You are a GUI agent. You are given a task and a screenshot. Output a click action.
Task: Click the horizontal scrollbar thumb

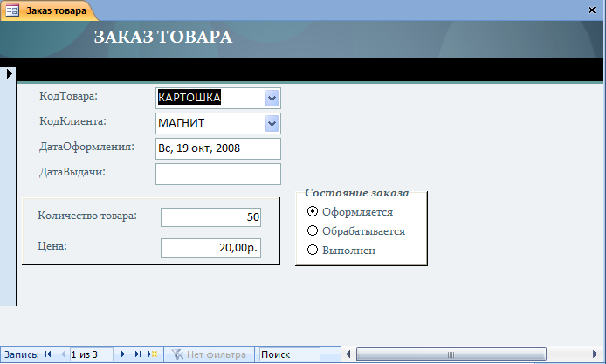pos(451,354)
